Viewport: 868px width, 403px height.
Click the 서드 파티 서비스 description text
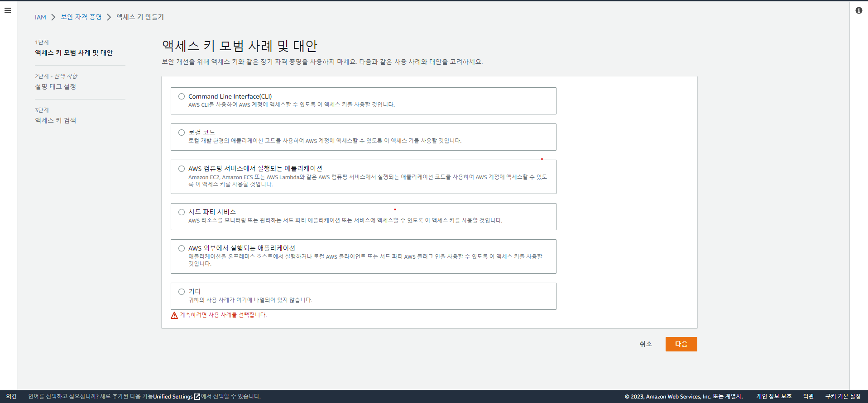[x=345, y=220]
